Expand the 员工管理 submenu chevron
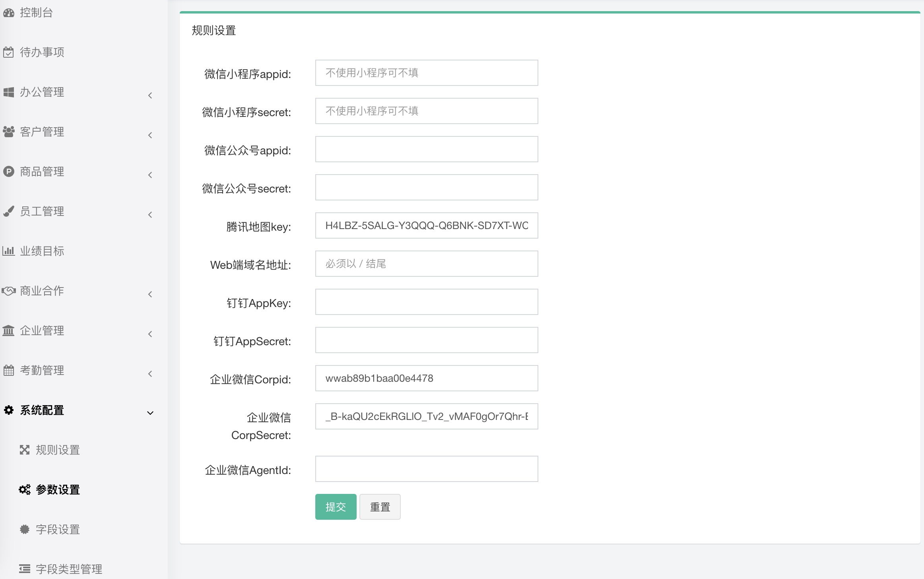The width and height of the screenshot is (924, 579). click(150, 214)
